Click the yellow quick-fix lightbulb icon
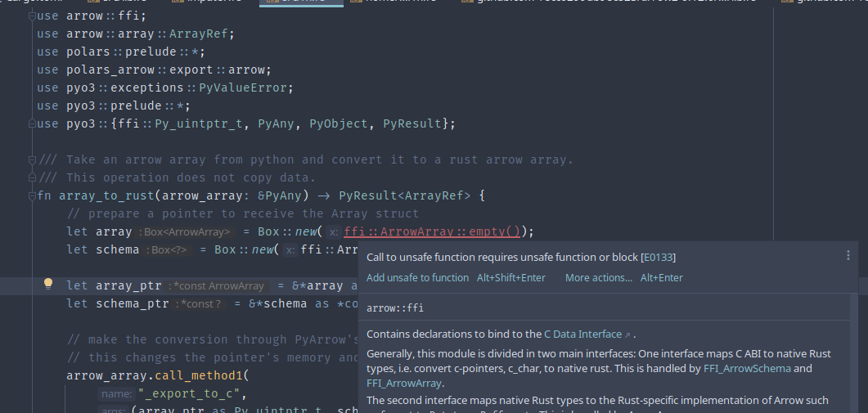This screenshot has height=413, width=868. (48, 284)
